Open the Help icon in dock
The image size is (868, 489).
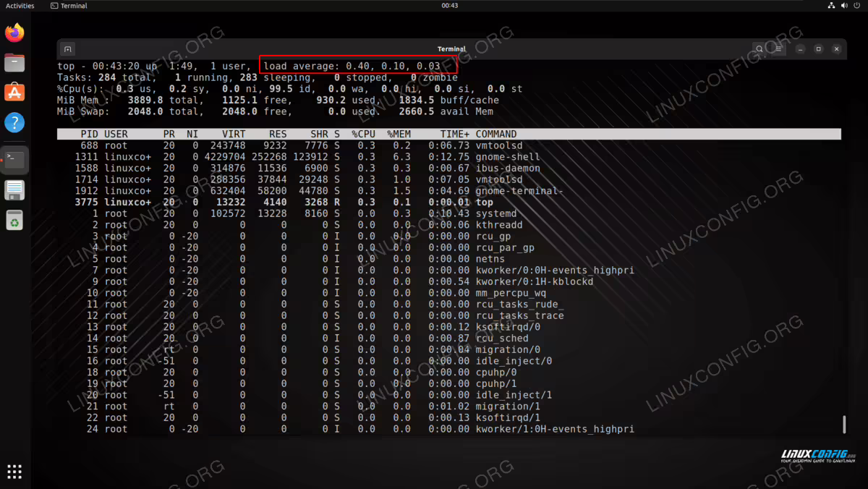click(14, 122)
